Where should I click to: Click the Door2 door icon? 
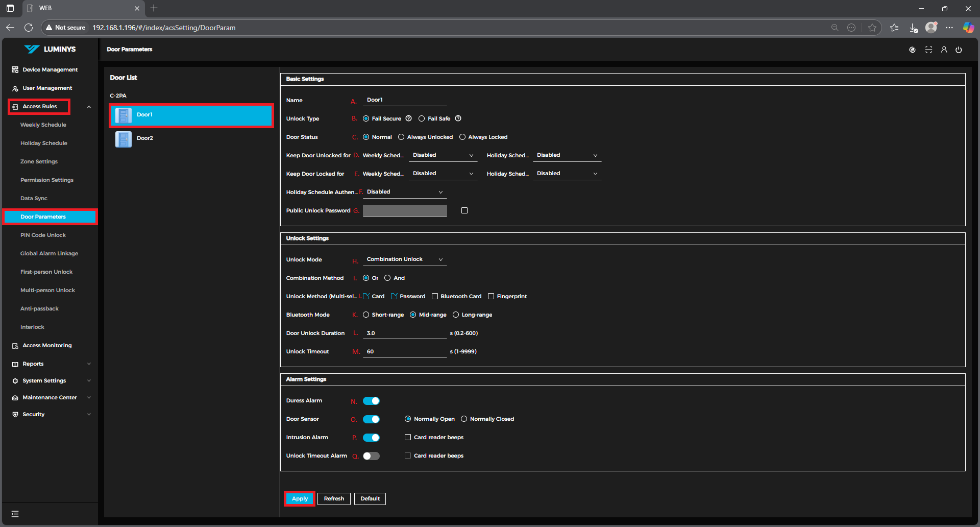[123, 139]
